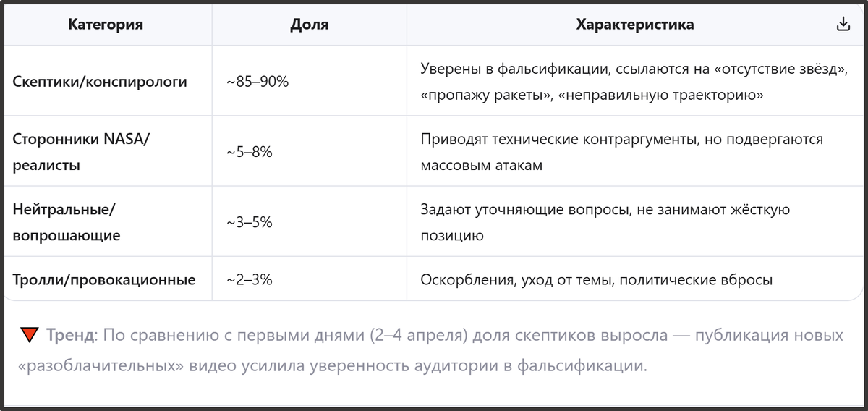Select the Доля column header

[310, 25]
